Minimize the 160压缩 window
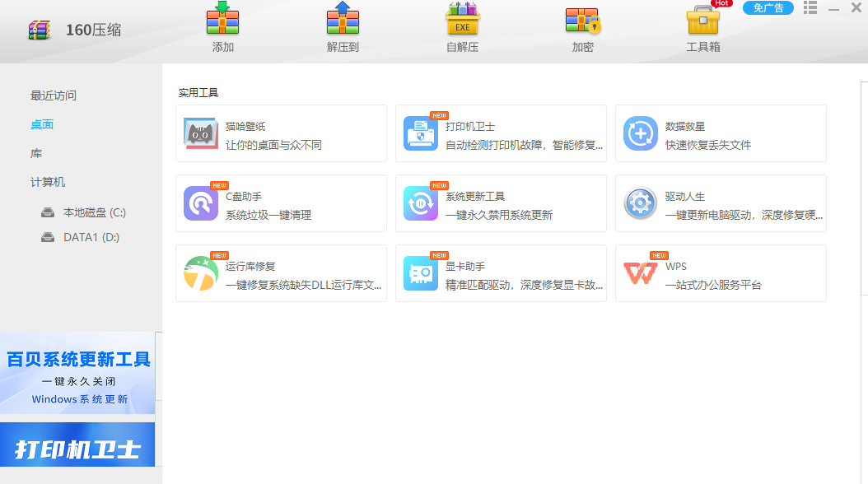 (833, 8)
